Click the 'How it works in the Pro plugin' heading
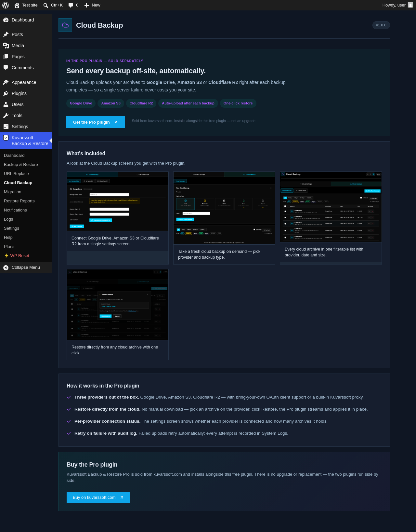This screenshot has height=532, width=416. tap(103, 386)
